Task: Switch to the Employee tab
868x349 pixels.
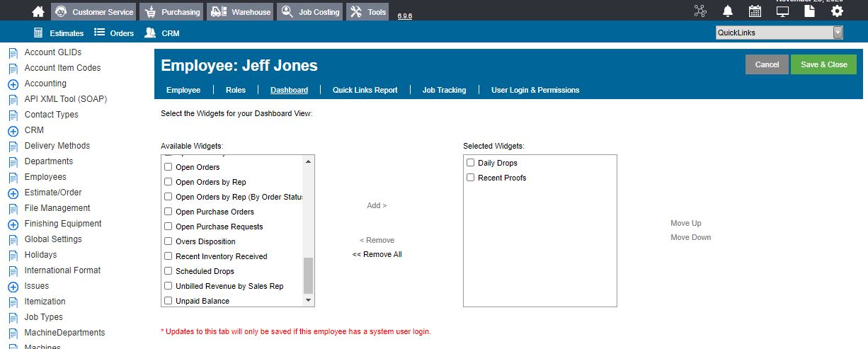Action: pos(183,90)
